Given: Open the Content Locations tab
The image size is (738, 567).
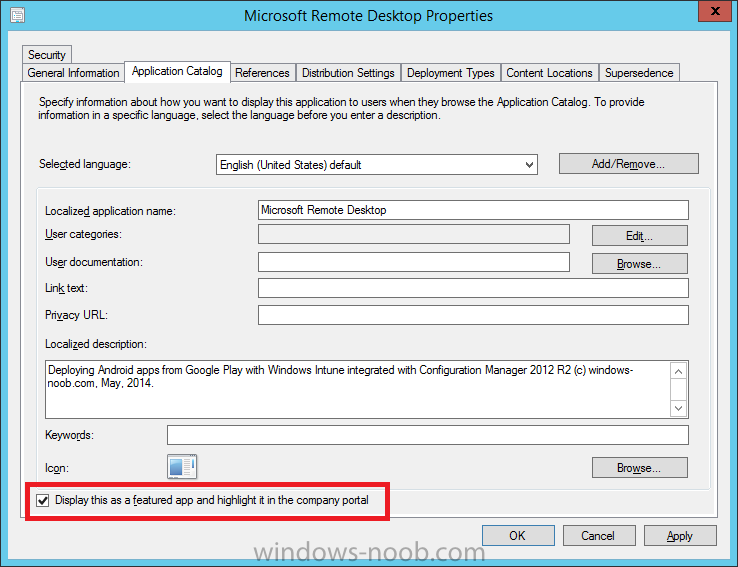Looking at the screenshot, I should pos(549,73).
